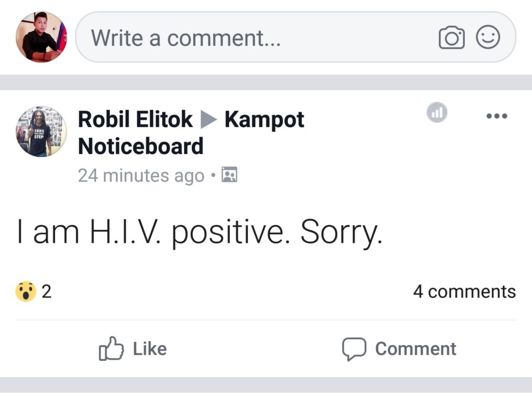The width and height of the screenshot is (532, 396).
Task: Open the emoji picker in comment box
Action: click(488, 38)
